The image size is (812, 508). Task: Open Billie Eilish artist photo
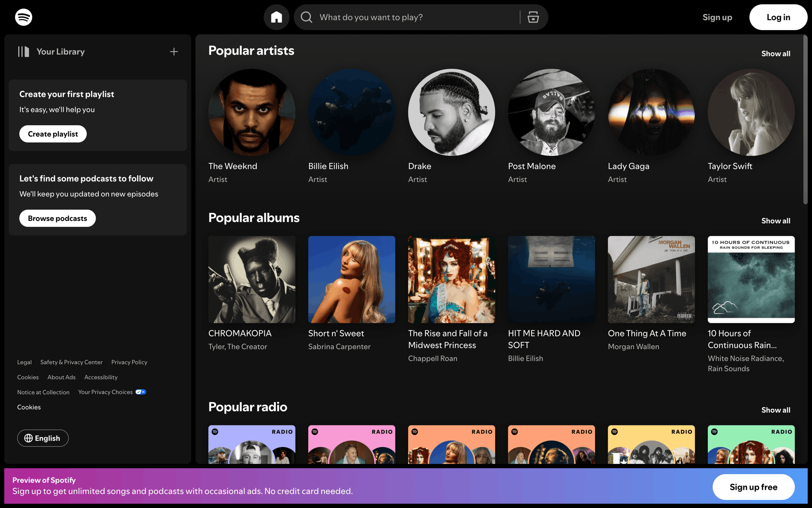(352, 113)
